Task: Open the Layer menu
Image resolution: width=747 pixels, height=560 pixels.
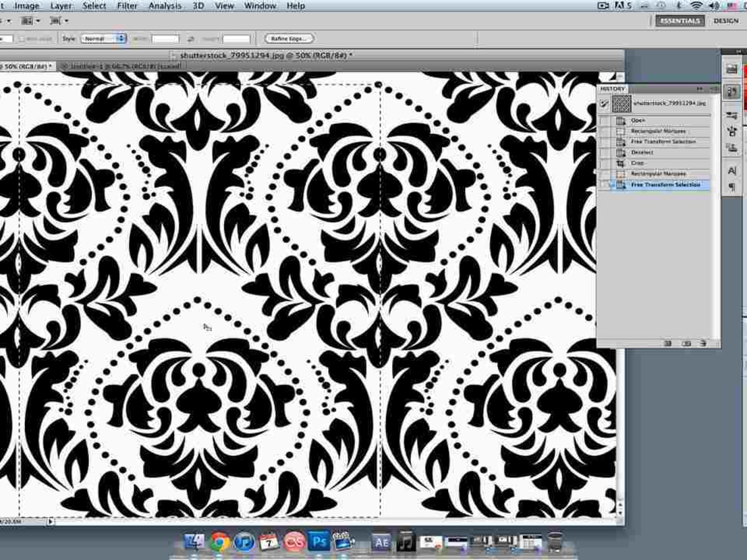Action: click(61, 6)
